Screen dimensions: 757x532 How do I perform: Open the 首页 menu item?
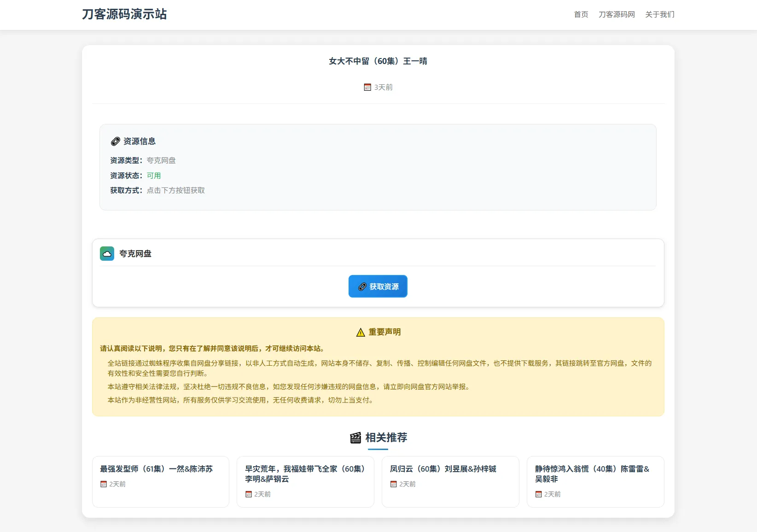(581, 14)
